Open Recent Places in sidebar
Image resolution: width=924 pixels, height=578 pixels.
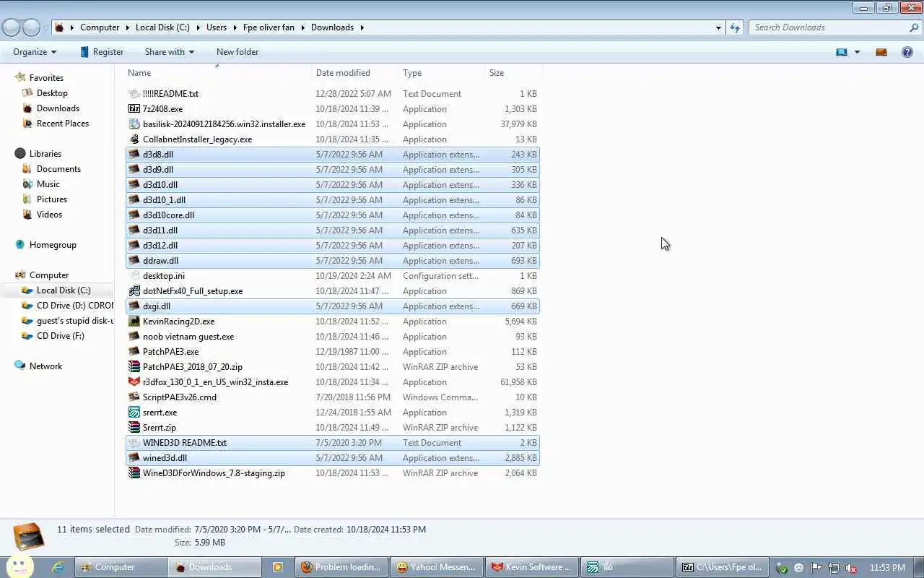pyautogui.click(x=63, y=124)
